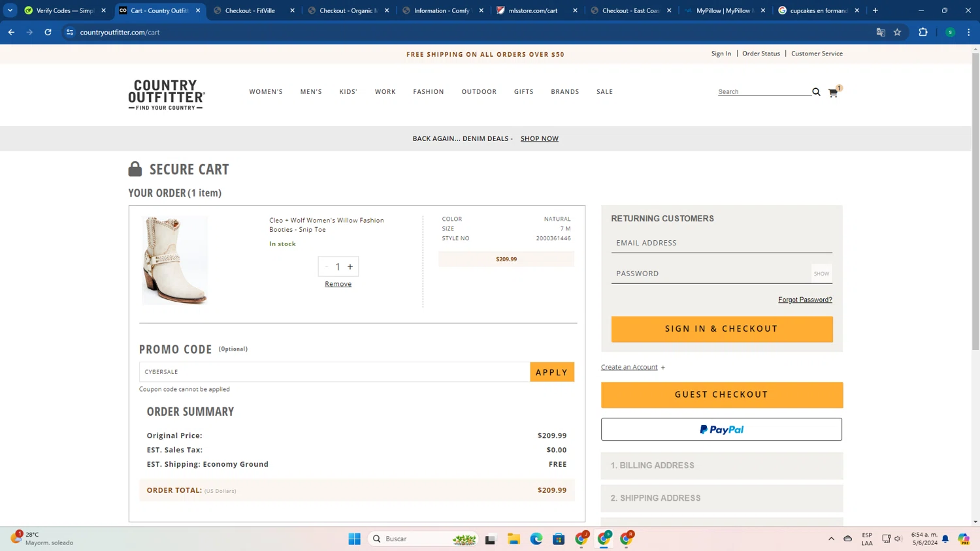Open the FASHION menu
This screenshot has width=980, height=551.
point(429,92)
